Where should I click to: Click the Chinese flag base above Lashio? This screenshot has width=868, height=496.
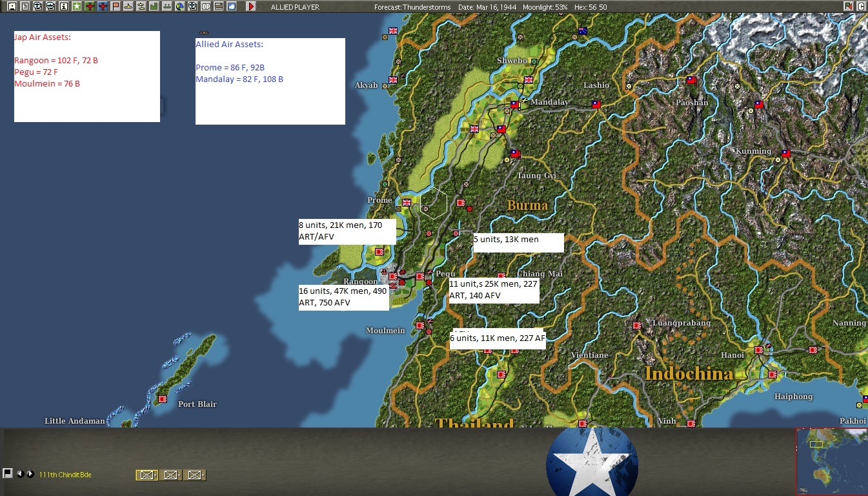[x=596, y=104]
